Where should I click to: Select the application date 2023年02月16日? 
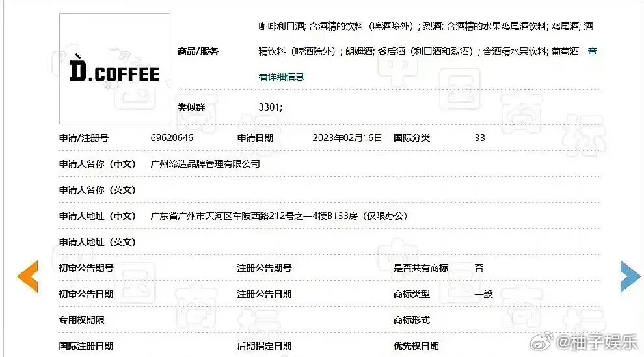(x=347, y=138)
